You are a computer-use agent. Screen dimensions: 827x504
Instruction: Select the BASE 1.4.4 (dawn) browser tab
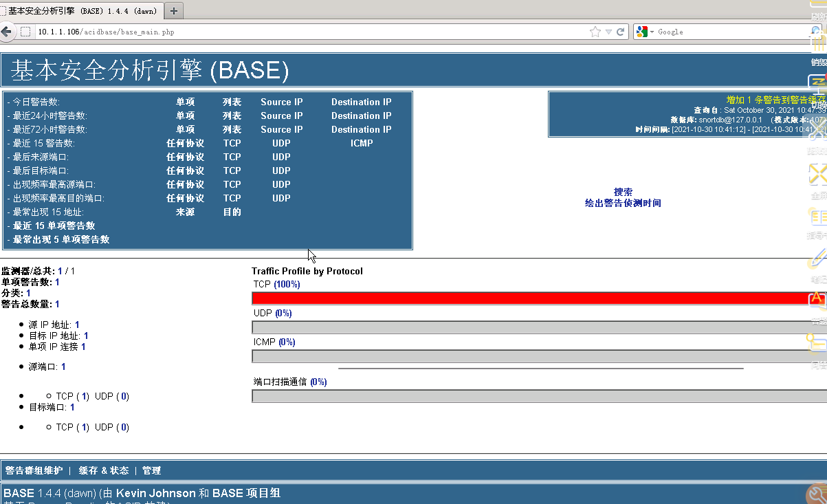click(x=82, y=11)
